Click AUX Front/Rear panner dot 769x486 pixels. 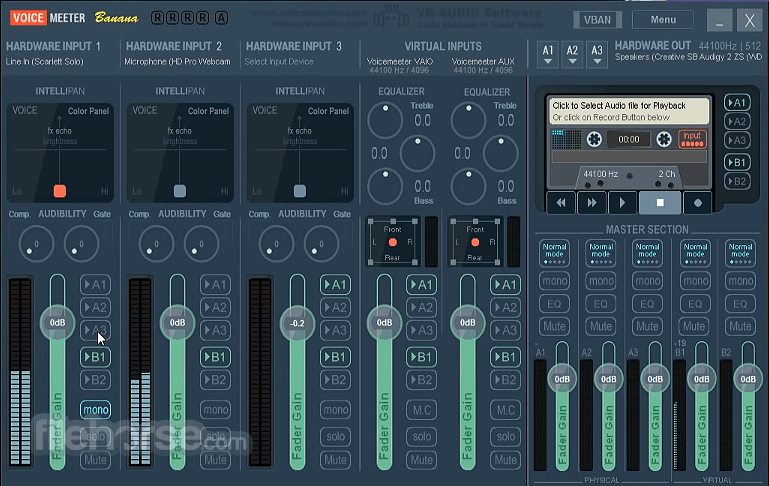[x=475, y=242]
